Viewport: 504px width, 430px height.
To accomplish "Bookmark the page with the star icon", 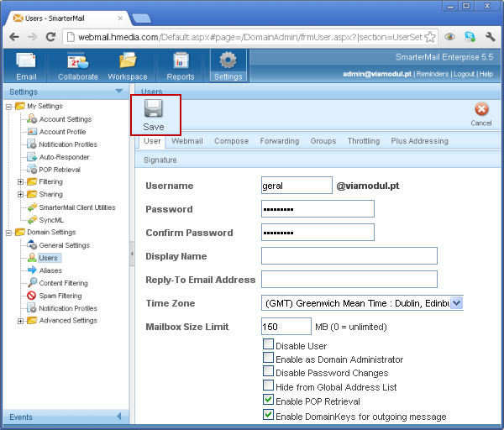I will [430, 37].
